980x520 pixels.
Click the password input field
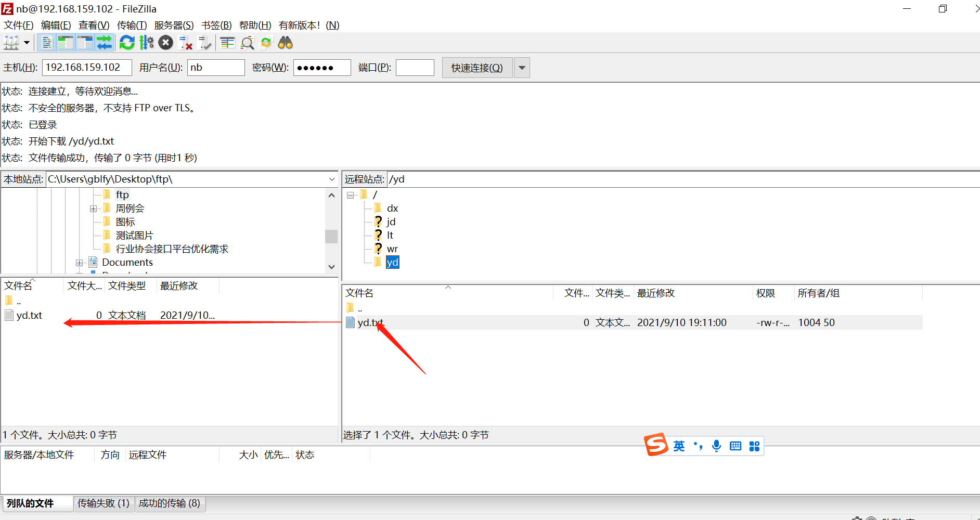pos(322,68)
